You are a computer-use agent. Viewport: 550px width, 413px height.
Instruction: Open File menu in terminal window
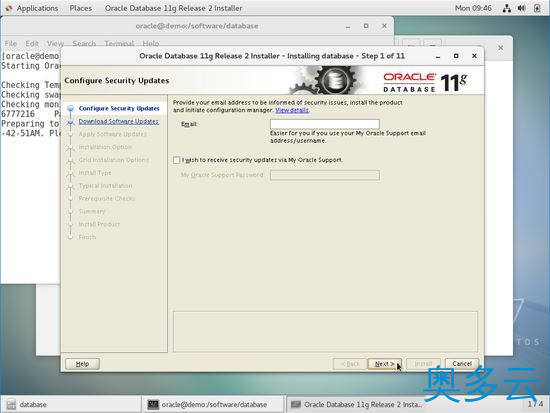[x=11, y=44]
